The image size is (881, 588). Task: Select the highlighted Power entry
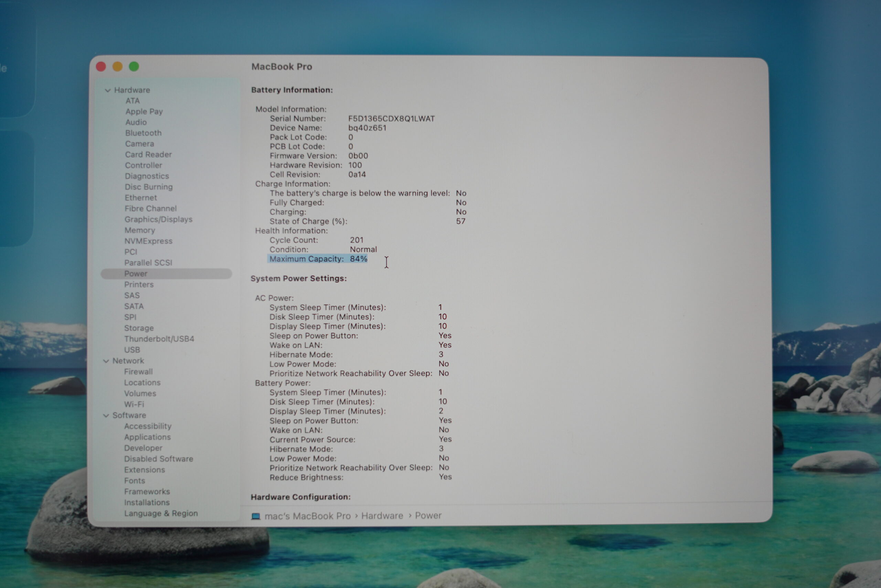click(166, 274)
